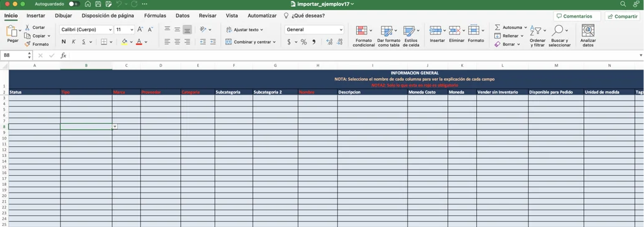Switch to the Dibujar tab
644x227 pixels.
(63, 16)
